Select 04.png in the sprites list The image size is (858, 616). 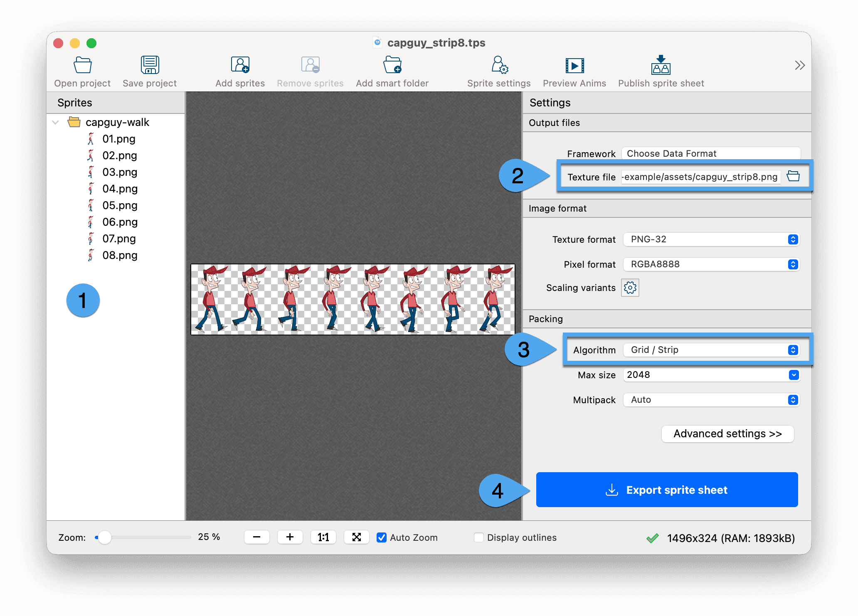[120, 189]
